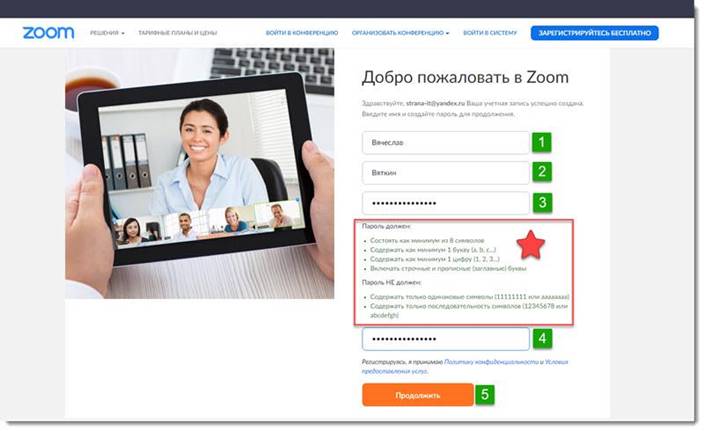Open Условия предоставления услуг link
Viewport: 704px width, 431px height.
pyautogui.click(x=465, y=366)
